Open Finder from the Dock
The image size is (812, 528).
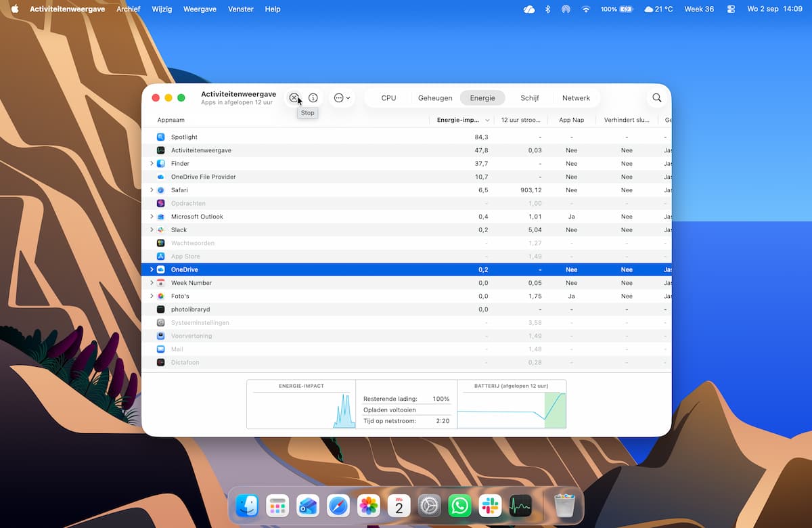coord(247,506)
